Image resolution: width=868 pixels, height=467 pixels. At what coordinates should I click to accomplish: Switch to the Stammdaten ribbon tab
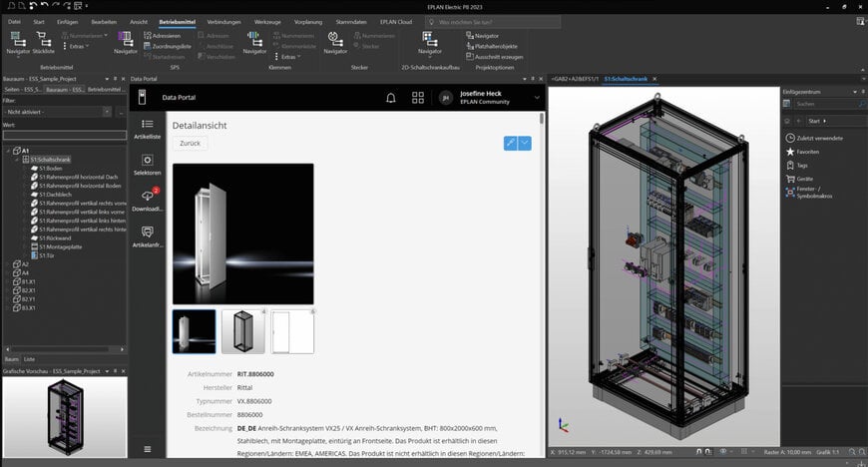point(351,22)
